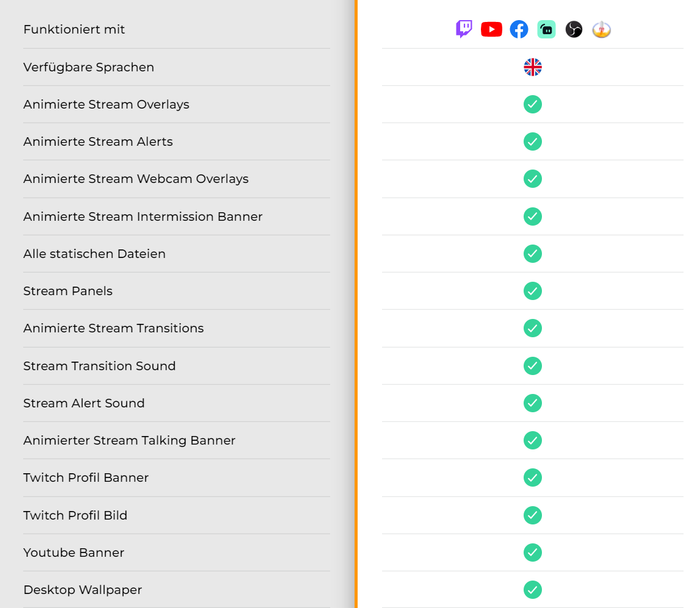Click the Stream Transition Sound checkmark
The width and height of the screenshot is (700, 608).
(532, 366)
